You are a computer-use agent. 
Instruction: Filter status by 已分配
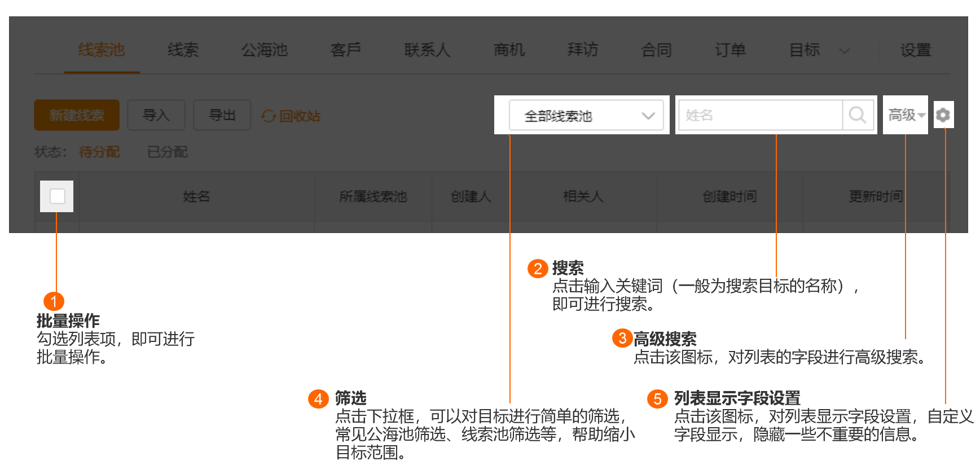pyautogui.click(x=167, y=152)
